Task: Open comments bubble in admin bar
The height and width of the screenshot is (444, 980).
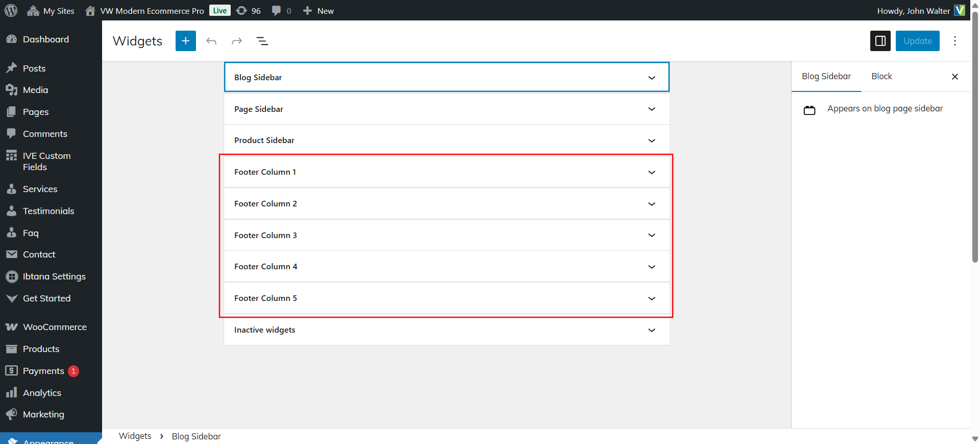Action: coord(281,11)
